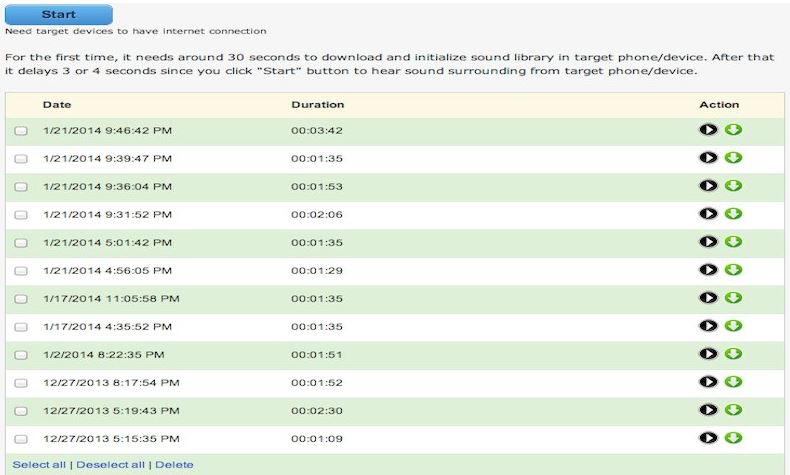The width and height of the screenshot is (790, 475).
Task: Click the 00:01:09 duration value
Action: coord(316,439)
